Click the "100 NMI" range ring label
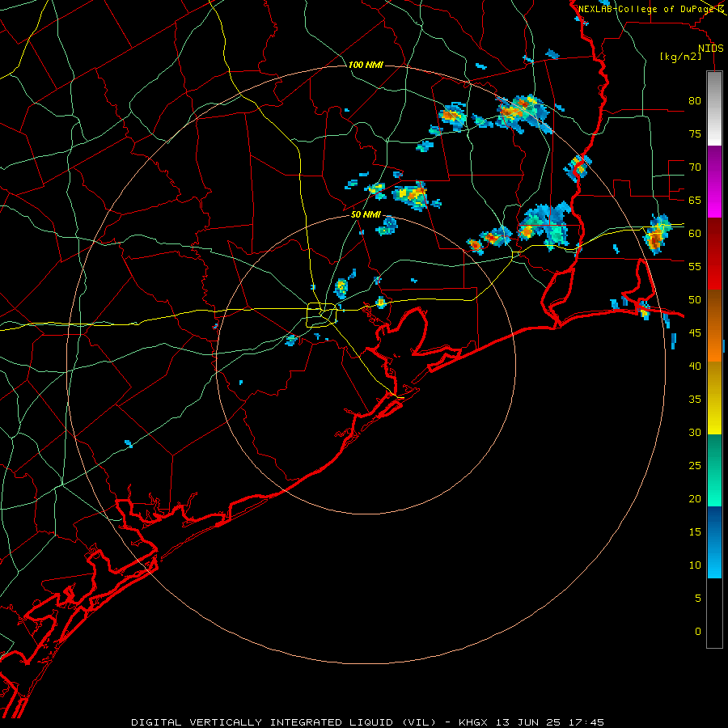728x728 pixels. click(x=366, y=65)
